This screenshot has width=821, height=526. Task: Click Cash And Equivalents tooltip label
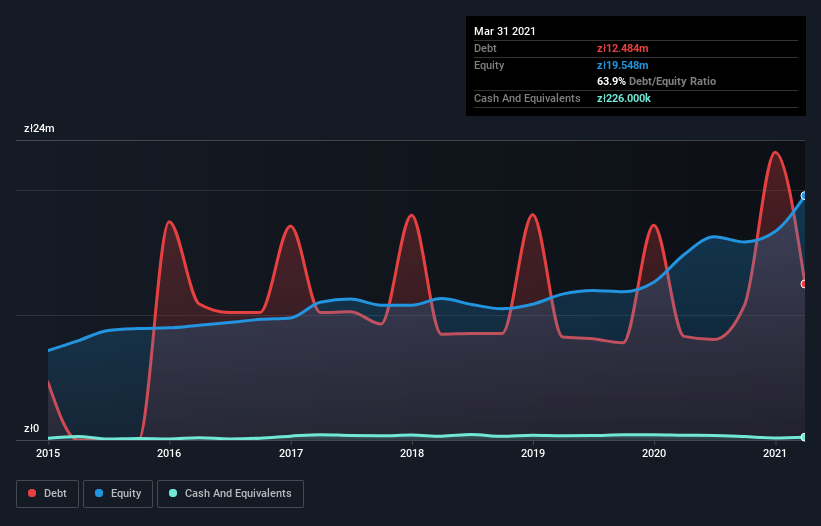[x=527, y=98]
